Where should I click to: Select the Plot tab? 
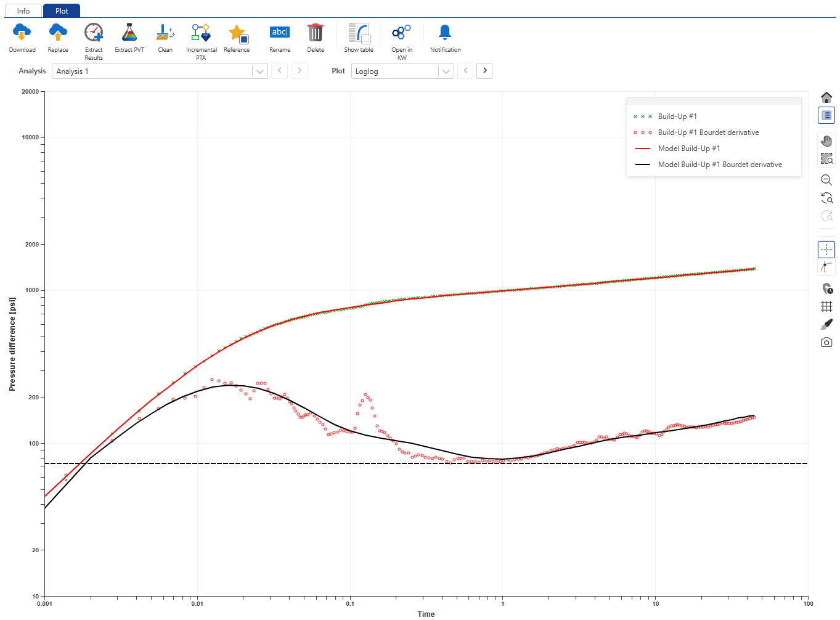coord(62,11)
